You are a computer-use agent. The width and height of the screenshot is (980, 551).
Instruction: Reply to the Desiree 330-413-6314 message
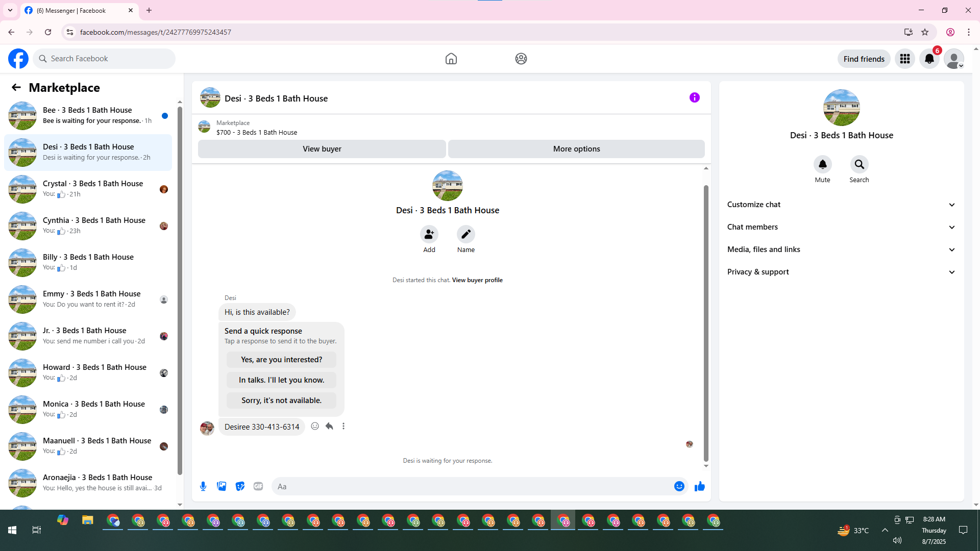[x=329, y=426]
